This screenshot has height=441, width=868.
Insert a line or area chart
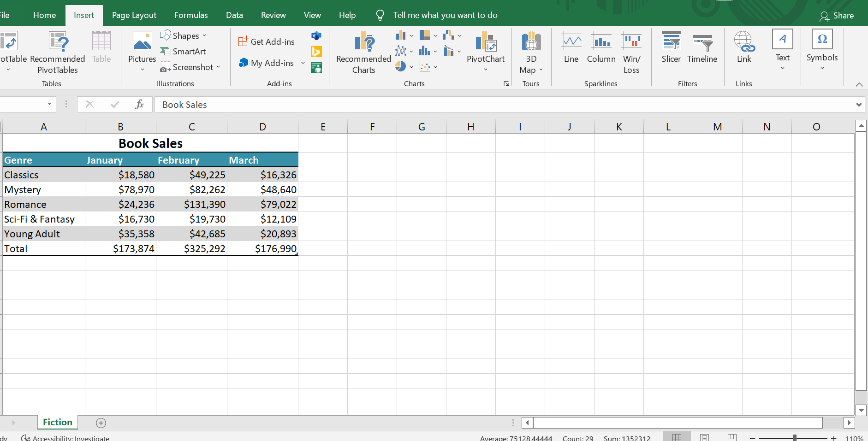click(404, 51)
